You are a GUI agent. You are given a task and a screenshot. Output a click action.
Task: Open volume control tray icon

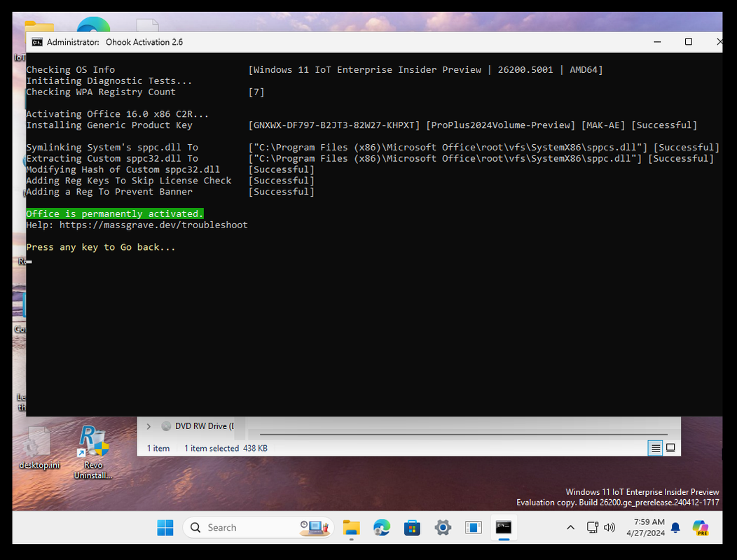point(609,528)
